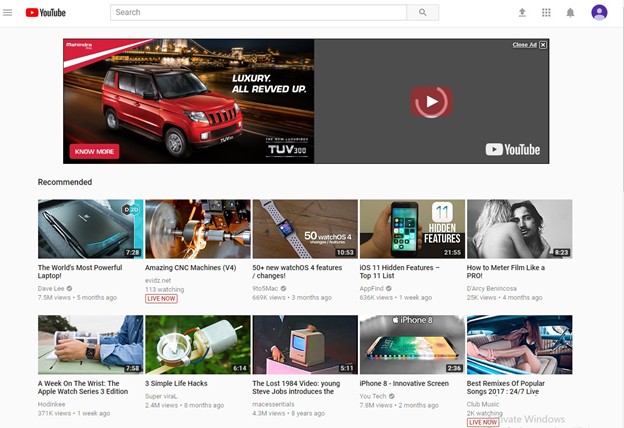Open Lost 1984 Video thumbnail
624x428 pixels.
point(305,345)
